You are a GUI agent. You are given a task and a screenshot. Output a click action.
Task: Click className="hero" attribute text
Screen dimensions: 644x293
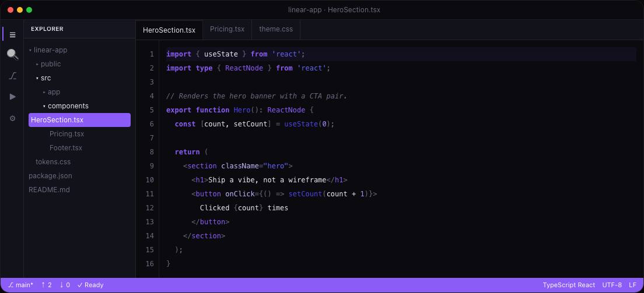(x=255, y=166)
